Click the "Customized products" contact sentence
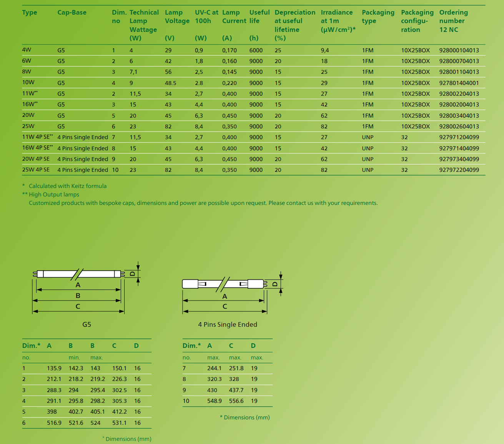 click(x=203, y=203)
